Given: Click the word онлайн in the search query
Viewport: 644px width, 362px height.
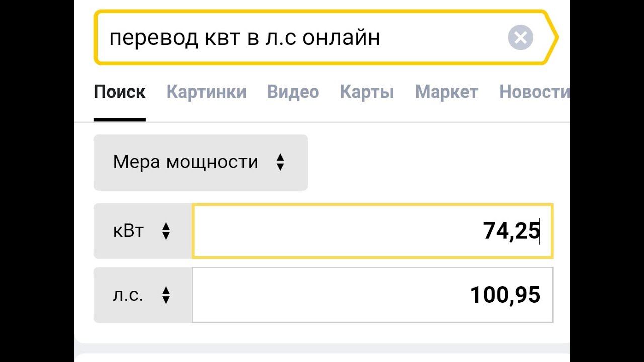Looking at the screenshot, I should point(341,38).
